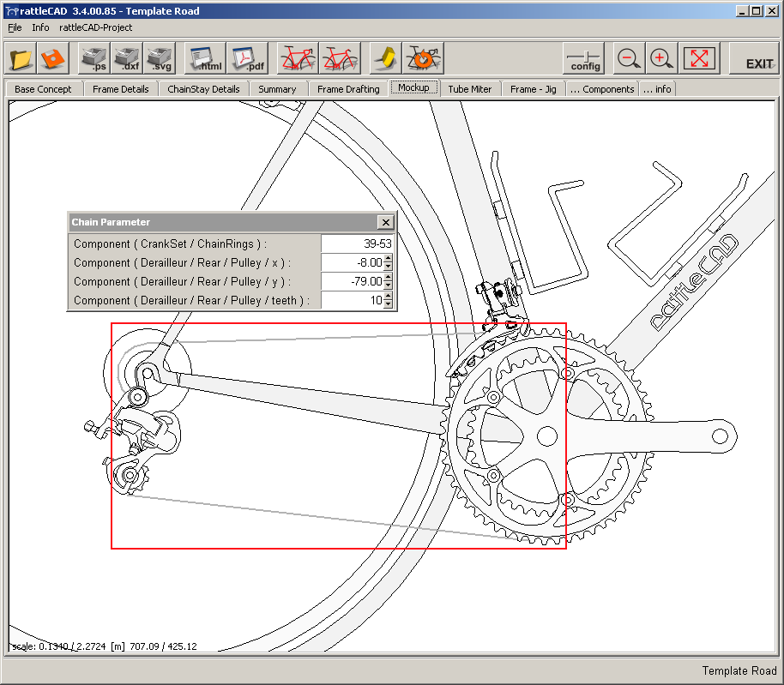Click the 'Component ( CrankSet / ChainRings ) :' label

point(170,243)
